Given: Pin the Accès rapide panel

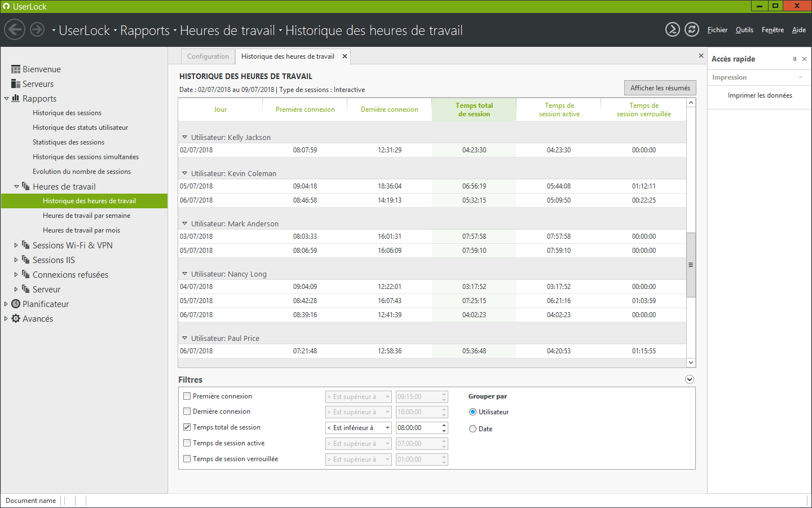Looking at the screenshot, I should pyautogui.click(x=795, y=59).
